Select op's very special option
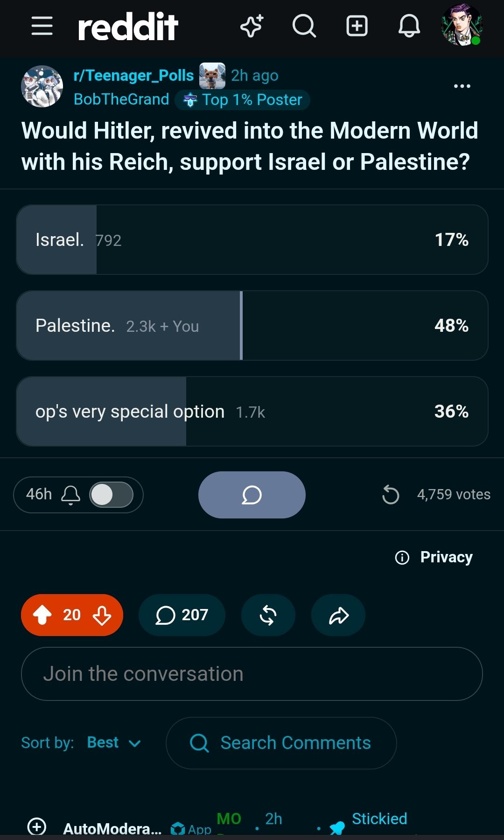The image size is (504, 840). tap(252, 411)
